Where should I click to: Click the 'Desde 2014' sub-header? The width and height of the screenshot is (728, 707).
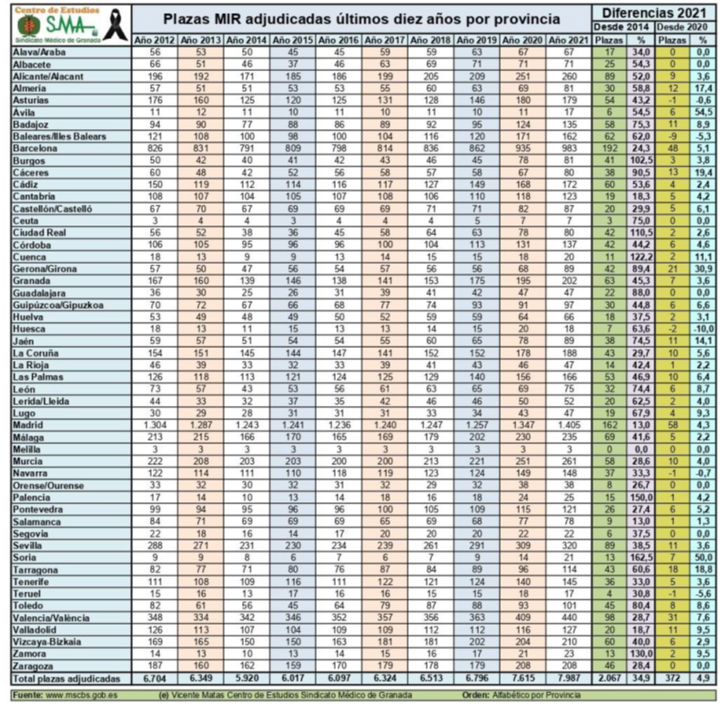point(621,27)
